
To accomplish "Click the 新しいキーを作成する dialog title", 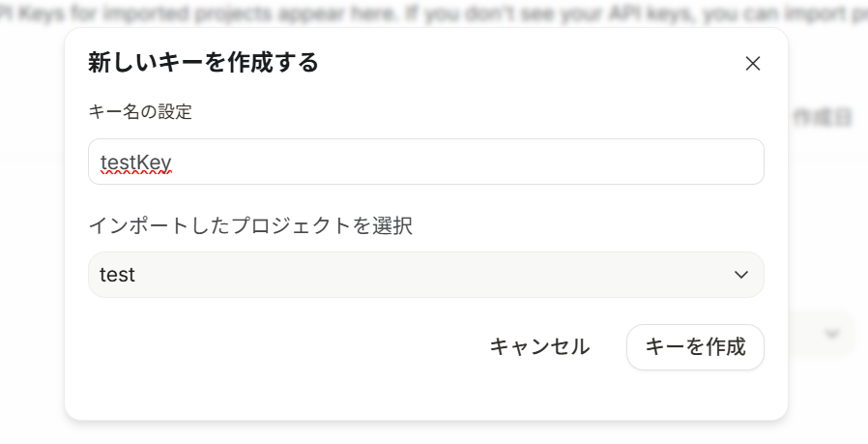I will 203,63.
